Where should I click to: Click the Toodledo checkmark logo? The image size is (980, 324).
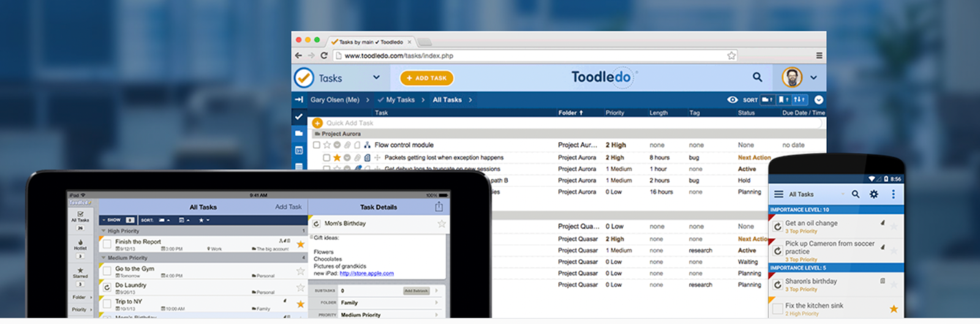(304, 78)
